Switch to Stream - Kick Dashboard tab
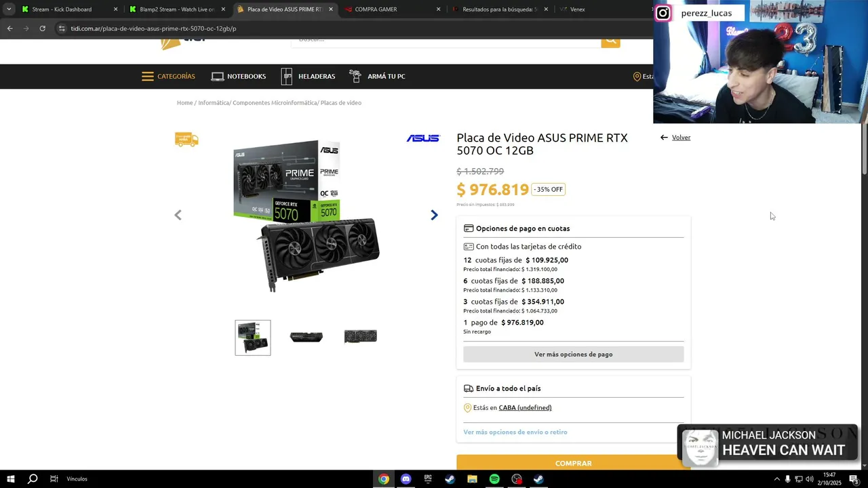The width and height of the screenshot is (868, 488). pyautogui.click(x=70, y=9)
